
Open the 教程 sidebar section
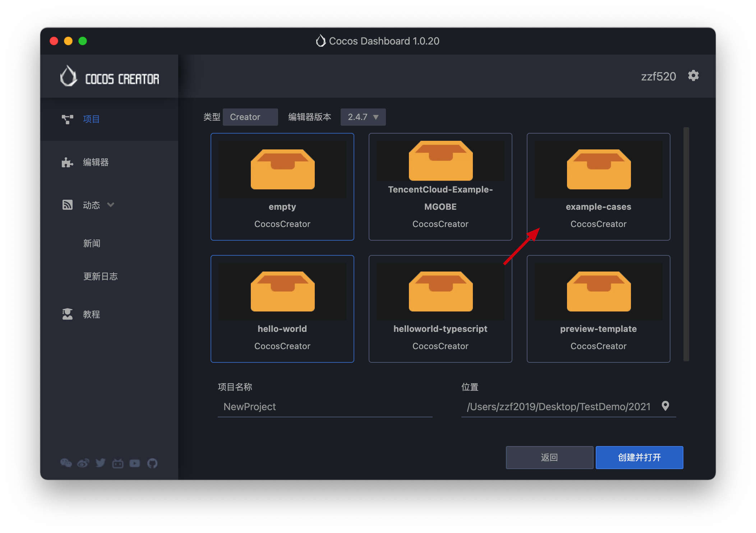(x=91, y=314)
